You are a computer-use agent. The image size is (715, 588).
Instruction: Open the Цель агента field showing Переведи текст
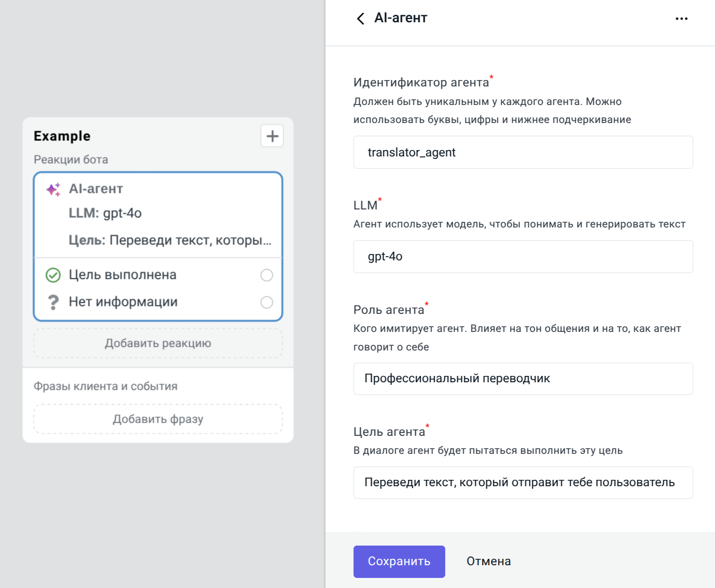pos(523,482)
